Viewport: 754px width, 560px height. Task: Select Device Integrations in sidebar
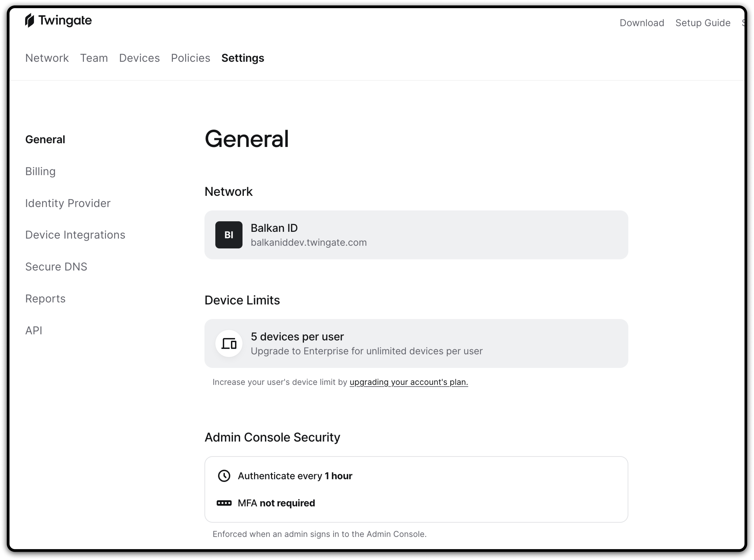[75, 235]
